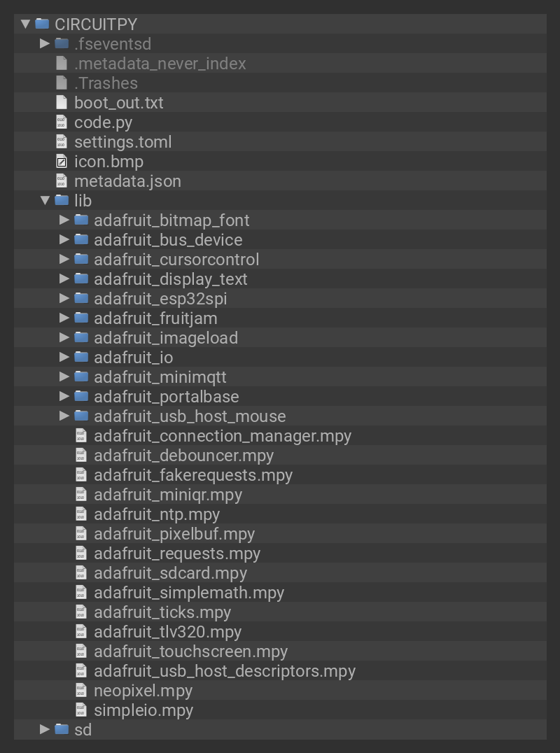The height and width of the screenshot is (753, 560).
Task: Expand the adafruit_display_text folder
Action: pos(64,279)
